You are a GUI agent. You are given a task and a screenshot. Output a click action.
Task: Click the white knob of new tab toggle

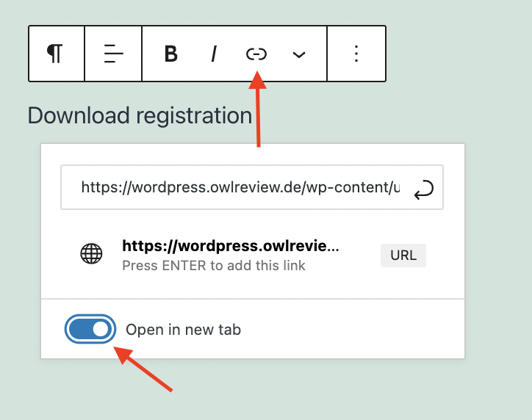pos(101,330)
